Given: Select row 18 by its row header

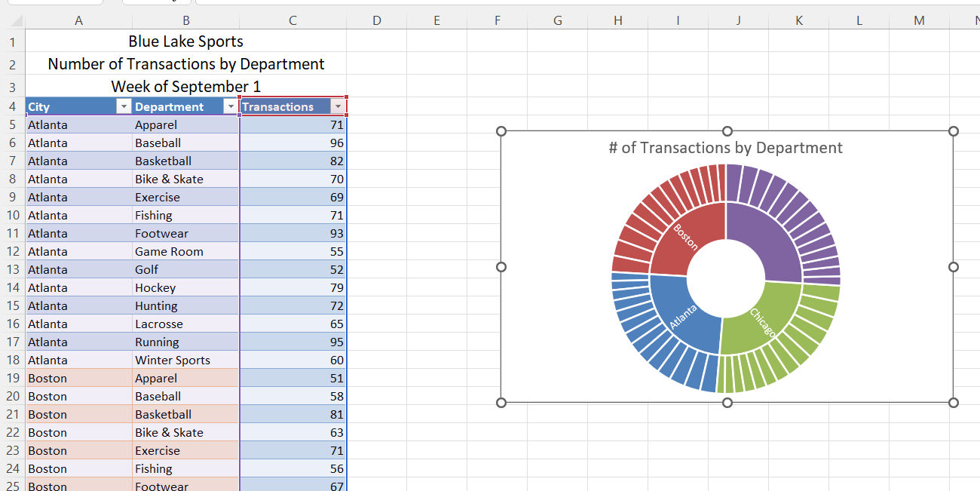Looking at the screenshot, I should [x=12, y=361].
